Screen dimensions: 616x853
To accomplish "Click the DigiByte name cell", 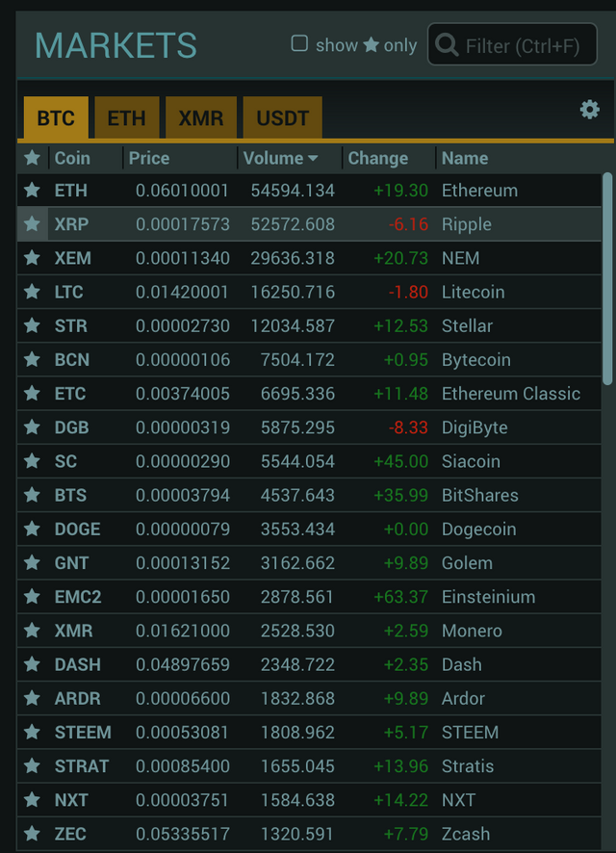I will tap(475, 427).
